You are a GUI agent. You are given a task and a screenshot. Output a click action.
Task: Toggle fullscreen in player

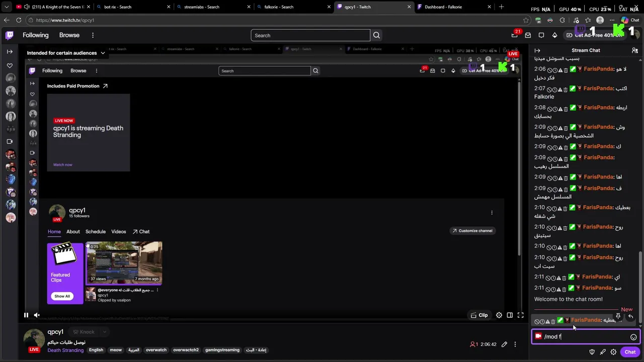[521, 315]
